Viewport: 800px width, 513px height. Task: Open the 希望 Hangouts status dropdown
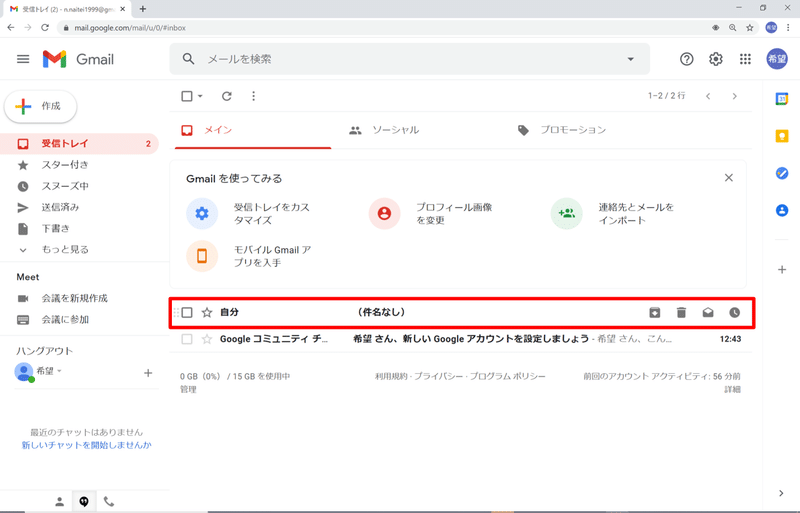pos(59,371)
